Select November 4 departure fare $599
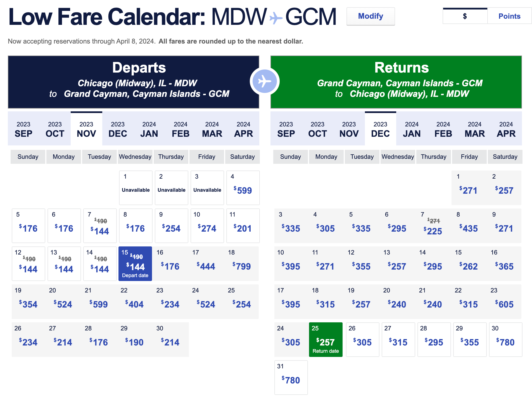The height and width of the screenshot is (408, 532). tap(243, 188)
